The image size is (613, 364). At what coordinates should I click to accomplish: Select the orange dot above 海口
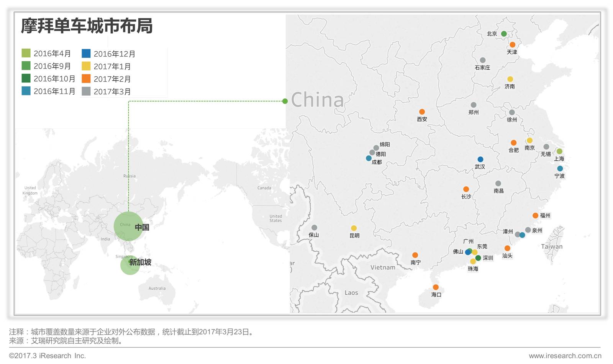[x=436, y=287]
